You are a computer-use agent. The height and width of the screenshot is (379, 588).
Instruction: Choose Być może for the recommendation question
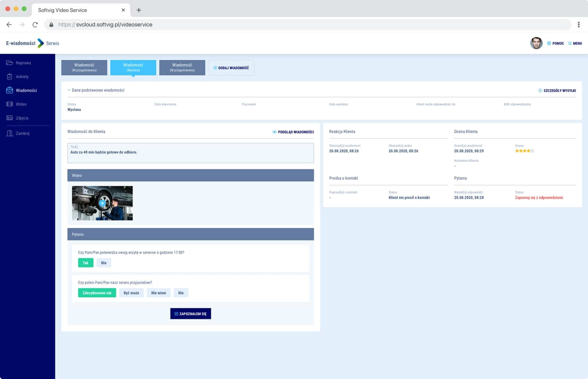[131, 293]
